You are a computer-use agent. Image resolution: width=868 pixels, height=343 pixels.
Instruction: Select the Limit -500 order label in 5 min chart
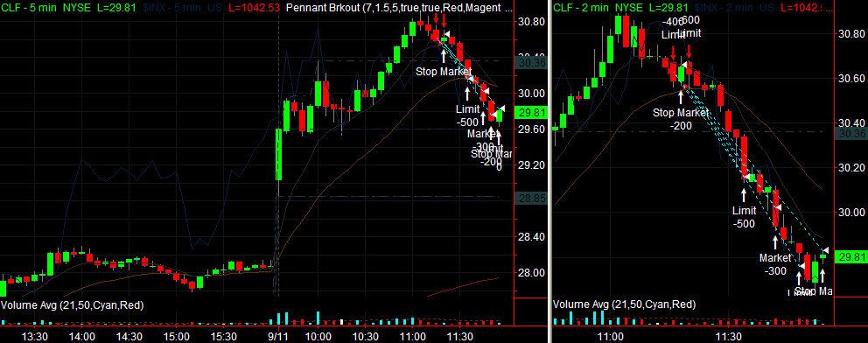467,115
